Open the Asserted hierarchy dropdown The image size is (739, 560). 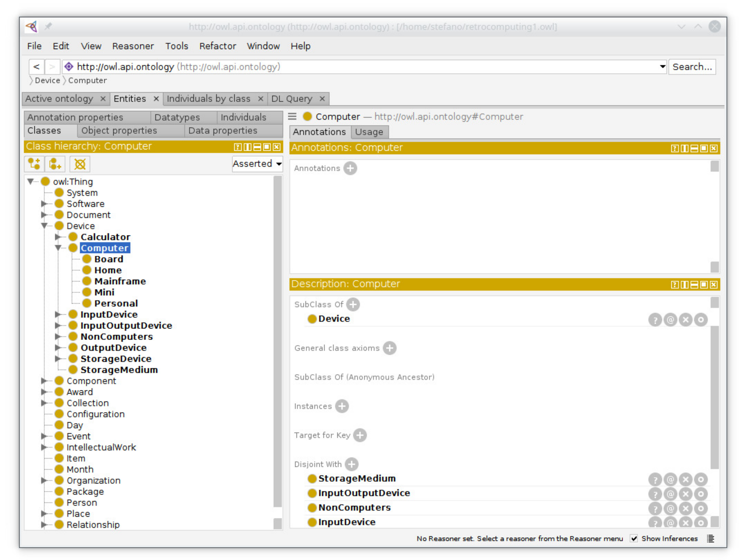click(x=258, y=164)
